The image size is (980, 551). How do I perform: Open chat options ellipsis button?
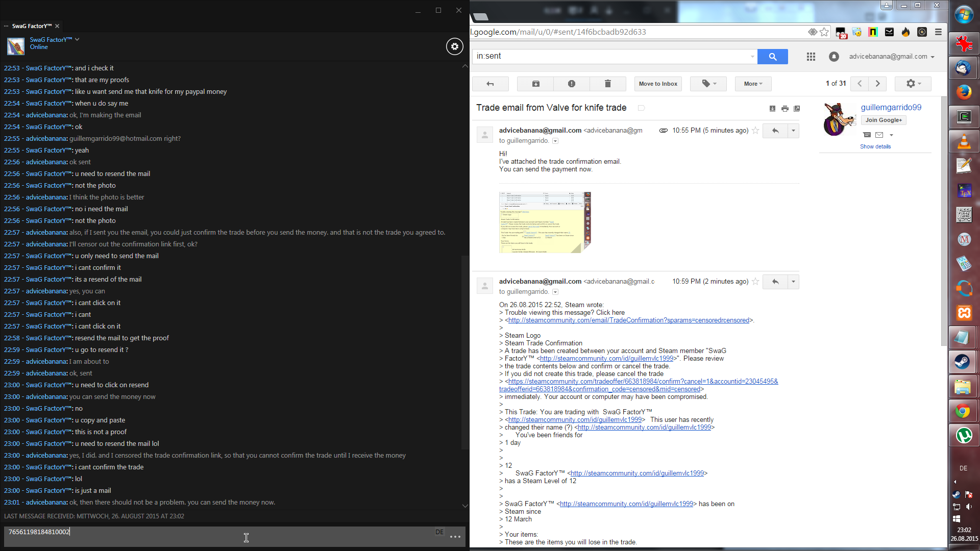point(455,537)
